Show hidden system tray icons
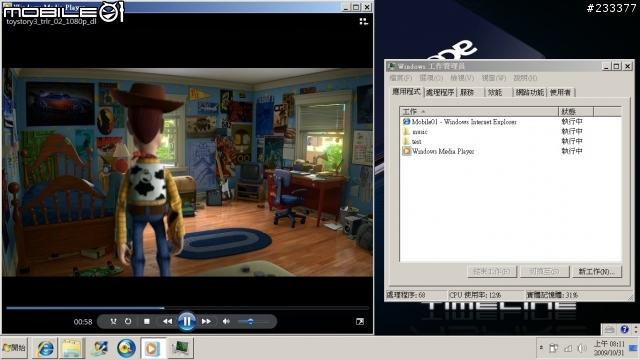The image size is (640, 360). point(541,348)
